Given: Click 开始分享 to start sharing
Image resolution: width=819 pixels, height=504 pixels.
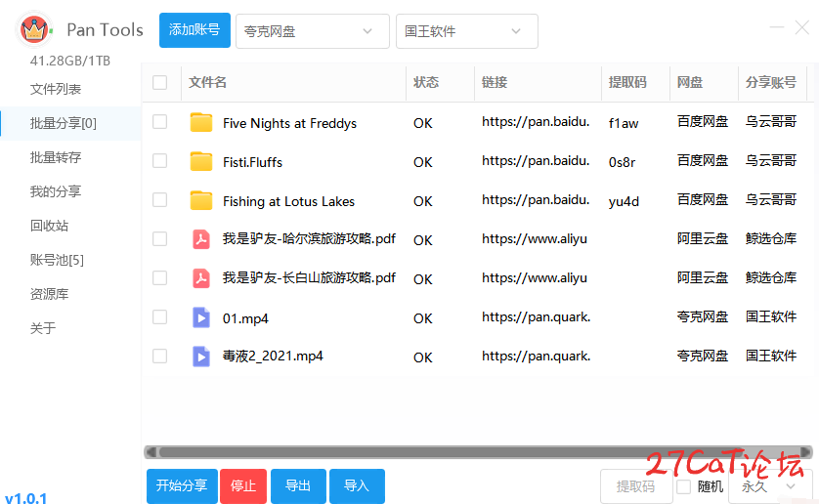Looking at the screenshot, I should point(182,486).
